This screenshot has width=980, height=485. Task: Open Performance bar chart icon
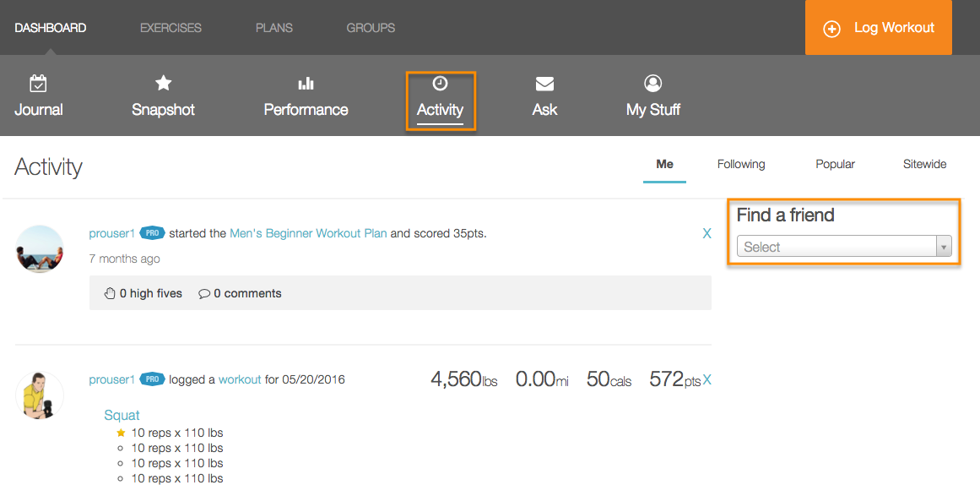pyautogui.click(x=306, y=83)
